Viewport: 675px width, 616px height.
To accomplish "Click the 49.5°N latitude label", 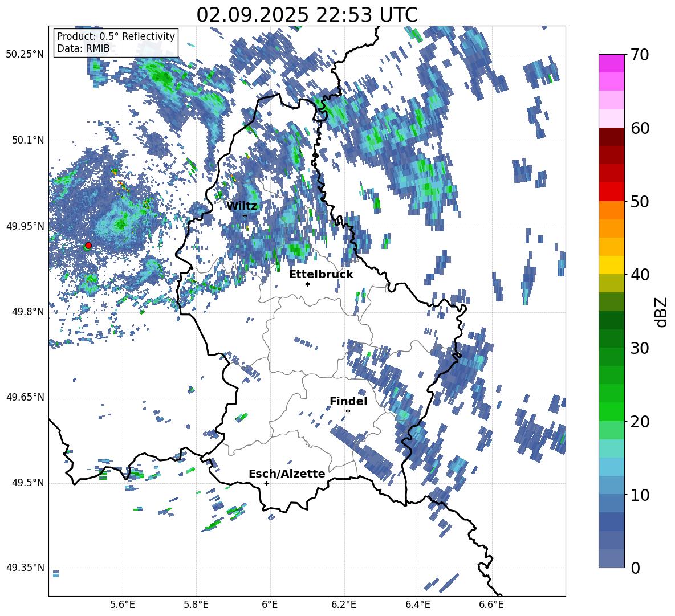I will tap(29, 483).
